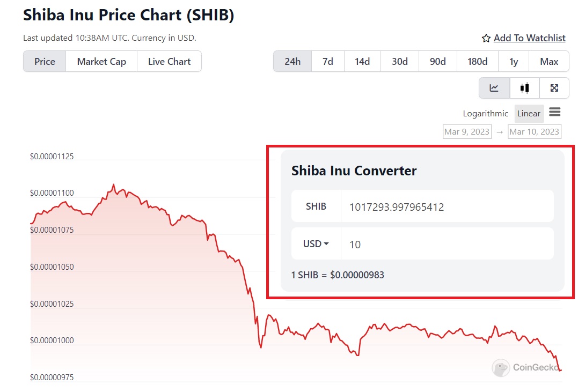Select the 90d time range

pos(437,61)
